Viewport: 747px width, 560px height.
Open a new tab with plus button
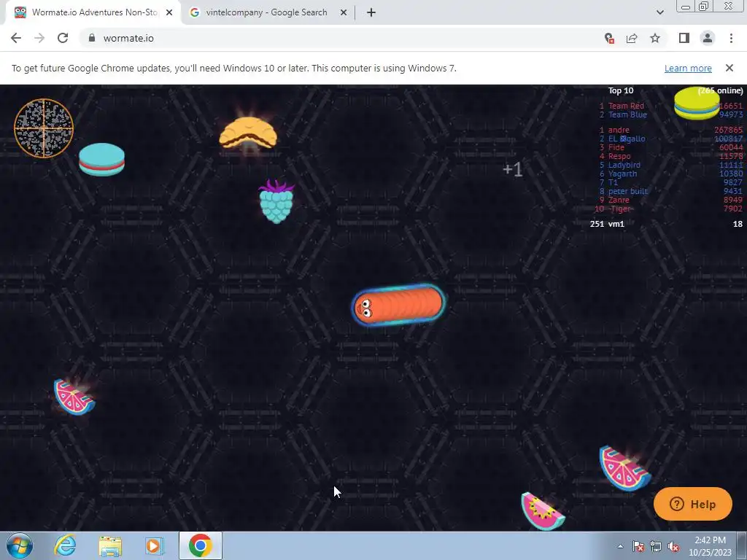pos(371,13)
